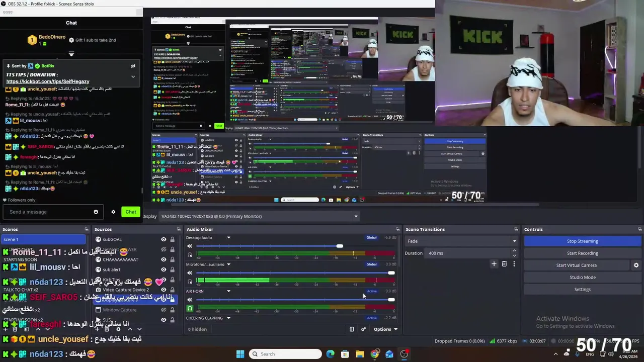644x362 pixels.
Task: Click the monitoring icon under Microfono/ausiliario
Action: tap(190, 282)
